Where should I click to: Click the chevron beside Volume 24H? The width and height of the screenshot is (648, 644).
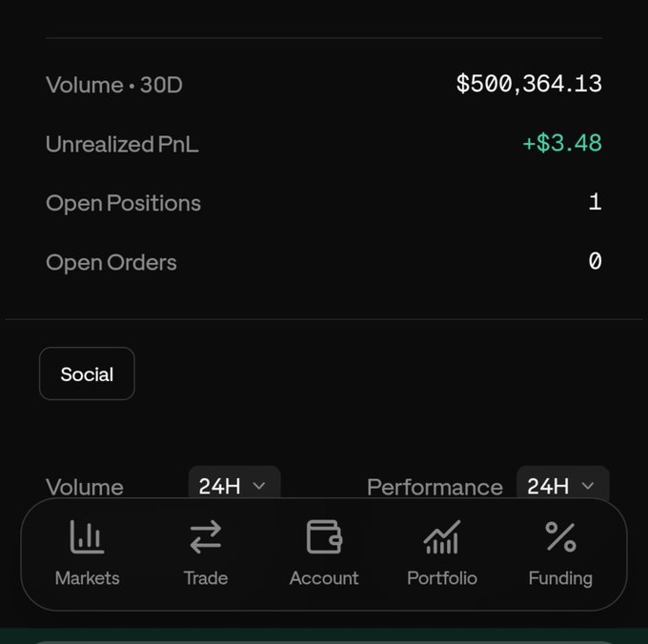pos(259,486)
